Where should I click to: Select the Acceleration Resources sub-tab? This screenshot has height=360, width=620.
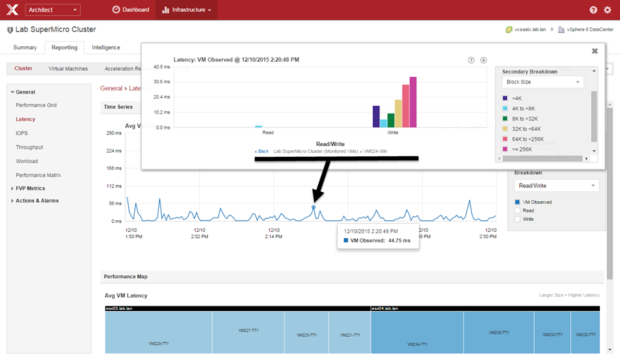point(123,69)
